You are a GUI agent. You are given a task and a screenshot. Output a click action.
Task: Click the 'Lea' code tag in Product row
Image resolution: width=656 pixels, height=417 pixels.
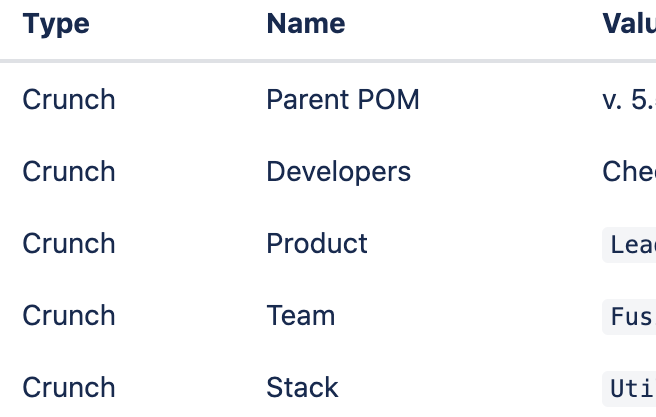(629, 245)
